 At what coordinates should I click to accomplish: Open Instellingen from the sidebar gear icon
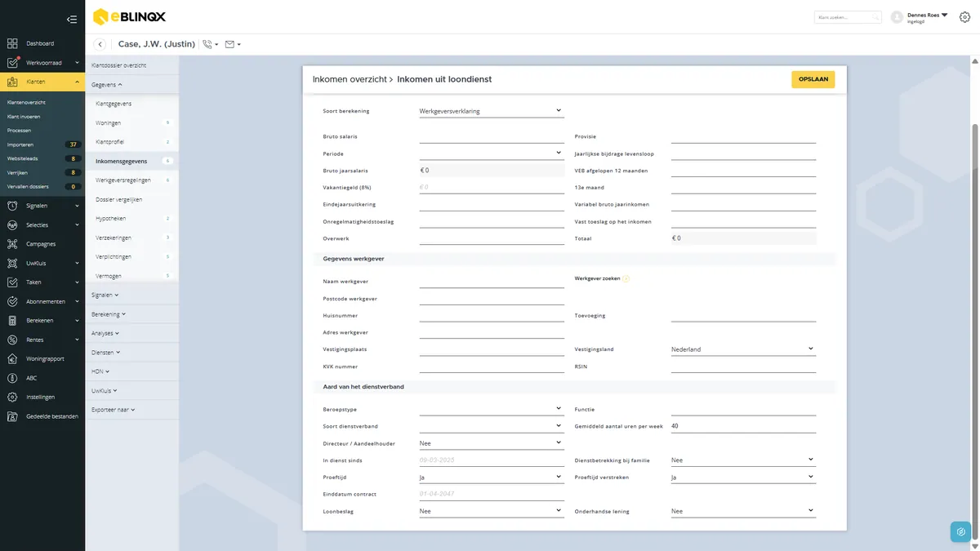coord(12,397)
